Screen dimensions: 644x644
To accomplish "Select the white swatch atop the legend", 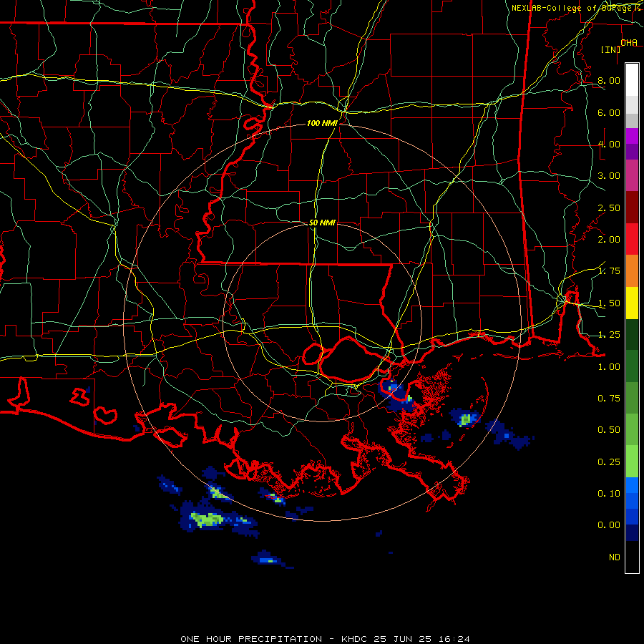I will click(x=632, y=80).
